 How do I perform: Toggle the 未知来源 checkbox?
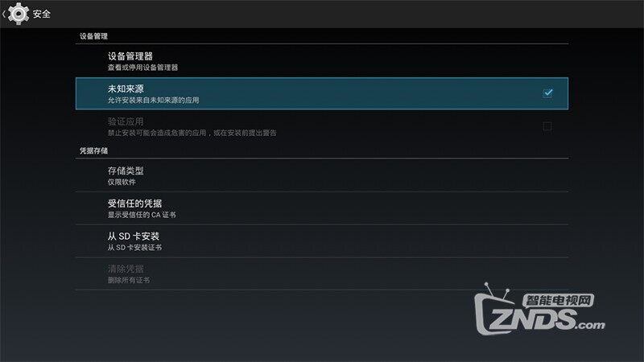click(547, 93)
